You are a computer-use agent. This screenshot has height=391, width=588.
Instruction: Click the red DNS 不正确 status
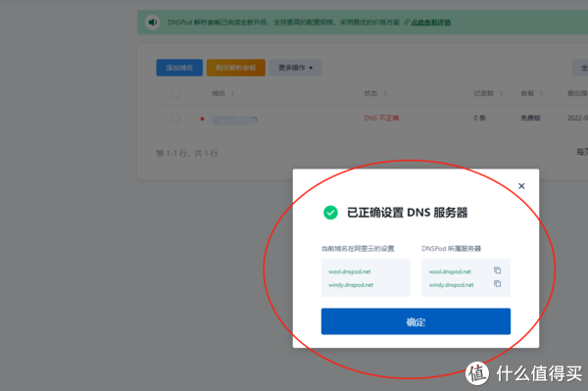coord(381,119)
